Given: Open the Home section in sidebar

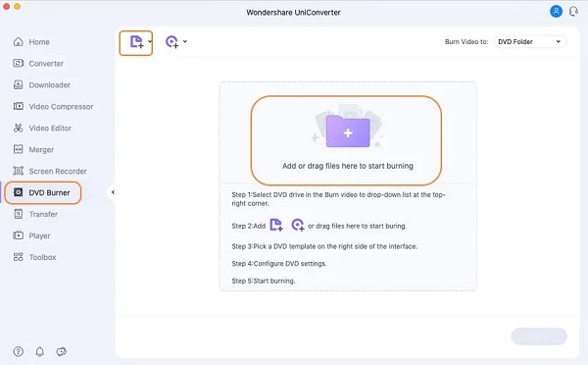Looking at the screenshot, I should point(31,42).
